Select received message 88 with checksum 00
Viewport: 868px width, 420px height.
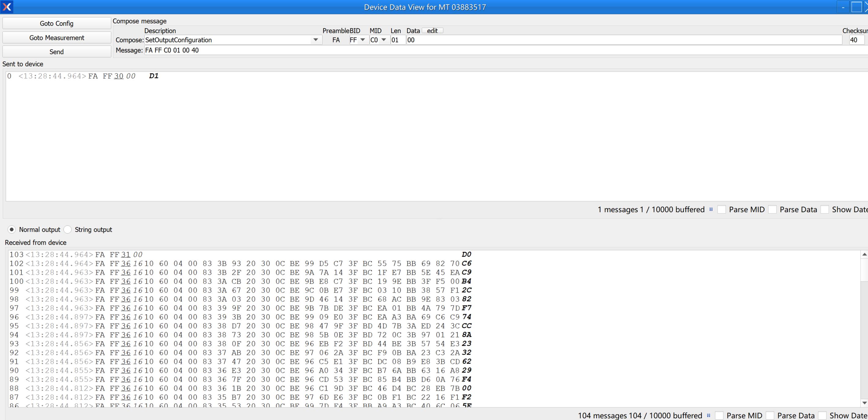click(x=240, y=388)
